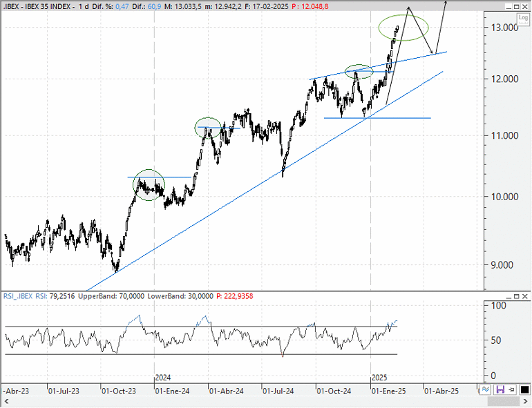Screen dimensions: 532x408
Task: Click the '01-Oct-23' date axis label
Action: (119, 391)
